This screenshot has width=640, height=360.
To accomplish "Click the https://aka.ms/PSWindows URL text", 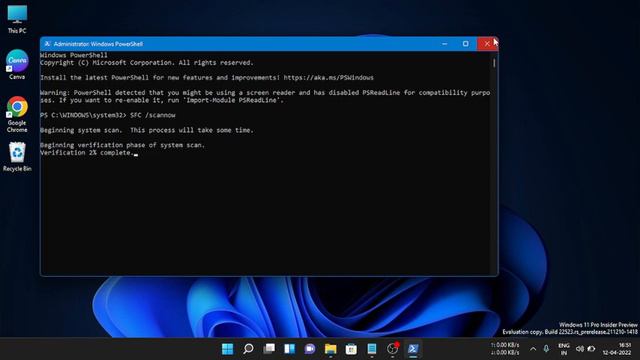I will pyautogui.click(x=328, y=78).
